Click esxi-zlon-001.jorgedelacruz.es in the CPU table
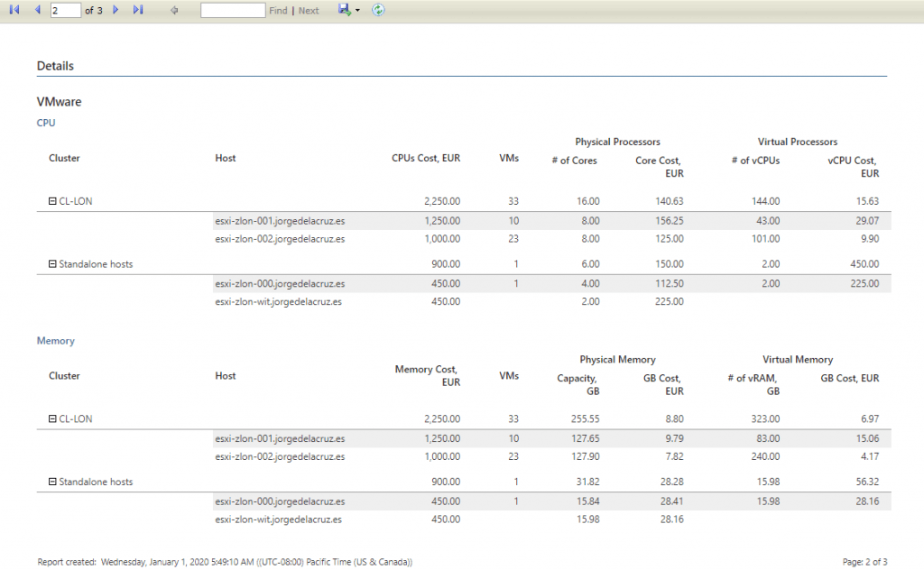Viewport: 924px width, 570px height. pyautogui.click(x=280, y=221)
